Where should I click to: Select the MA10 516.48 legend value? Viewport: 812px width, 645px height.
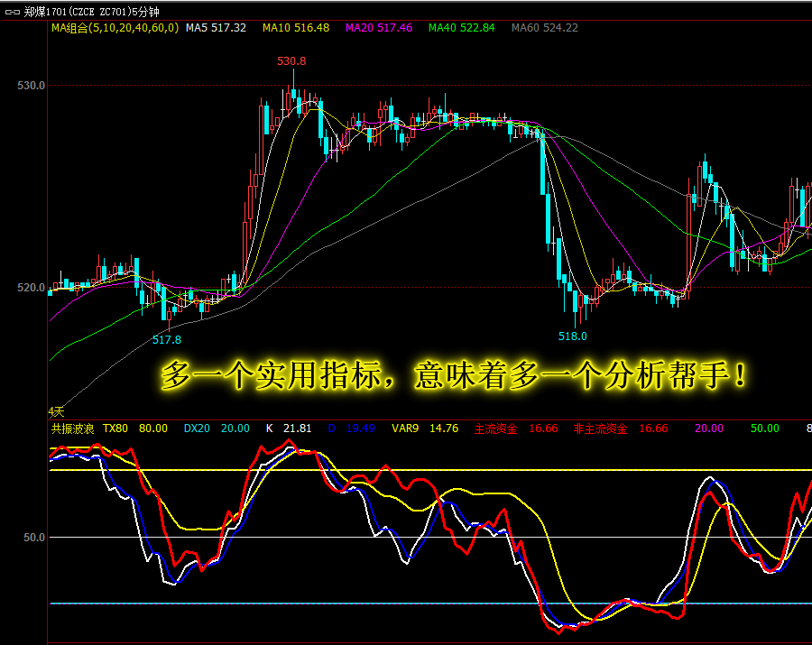(x=296, y=28)
